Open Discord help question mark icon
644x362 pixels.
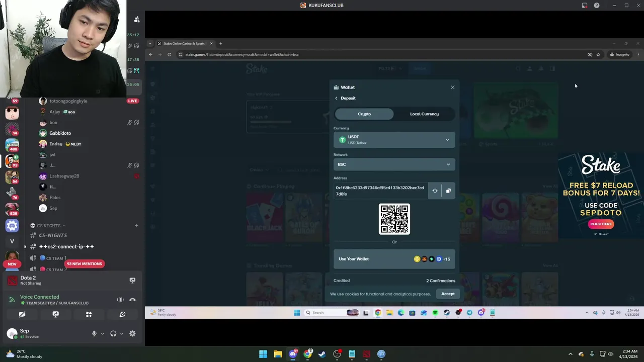(597, 6)
